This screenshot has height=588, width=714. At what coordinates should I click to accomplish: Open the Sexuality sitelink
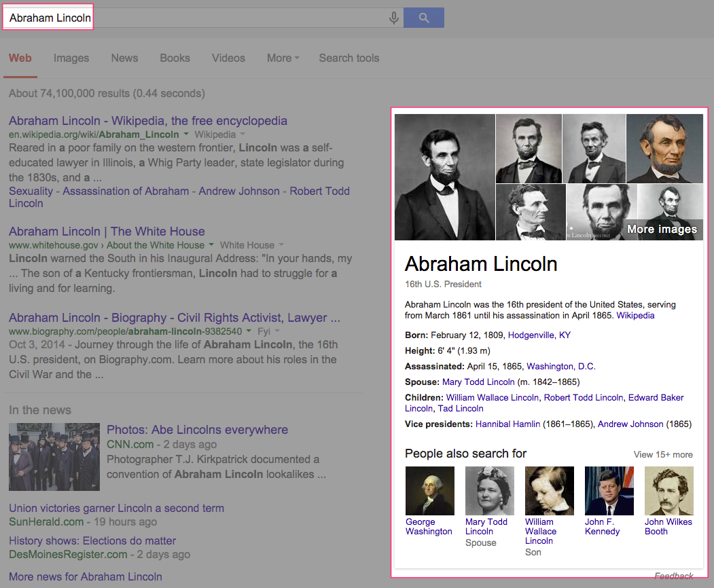tap(31, 191)
